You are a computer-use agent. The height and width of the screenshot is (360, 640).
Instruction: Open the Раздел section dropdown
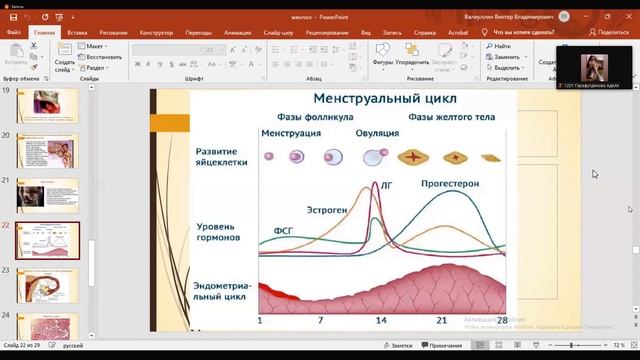tap(93, 68)
